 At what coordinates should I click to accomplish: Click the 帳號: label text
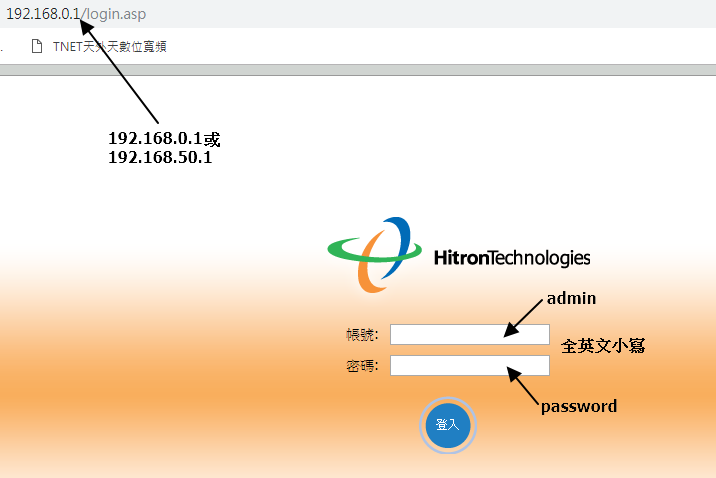click(362, 335)
